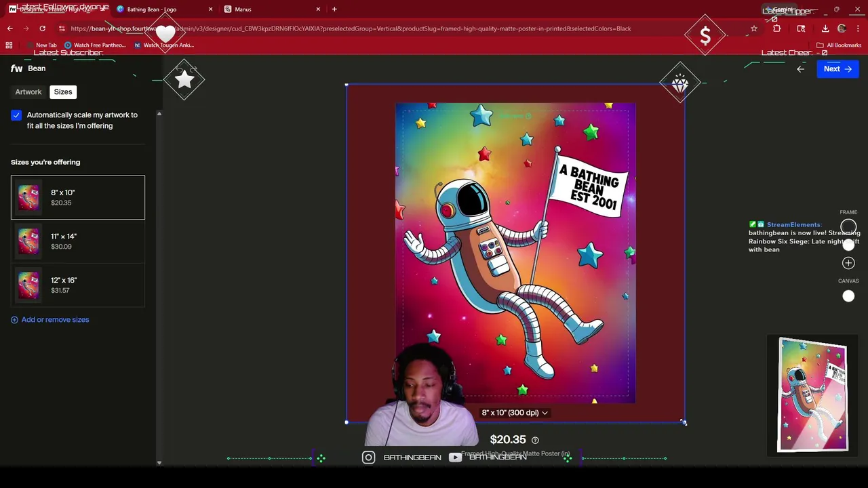Image resolution: width=868 pixels, height=488 pixels.
Task: Go back using the arrow beside Next
Action: point(800,68)
